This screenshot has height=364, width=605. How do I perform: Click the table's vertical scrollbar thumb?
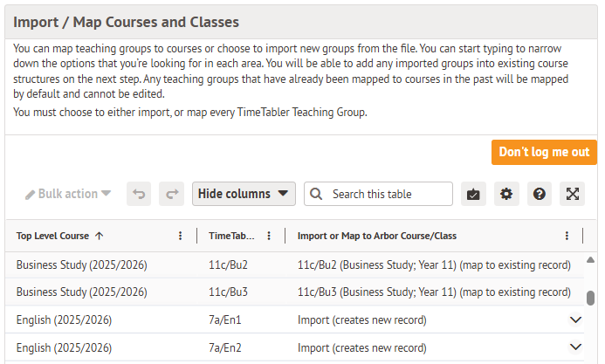click(x=590, y=298)
